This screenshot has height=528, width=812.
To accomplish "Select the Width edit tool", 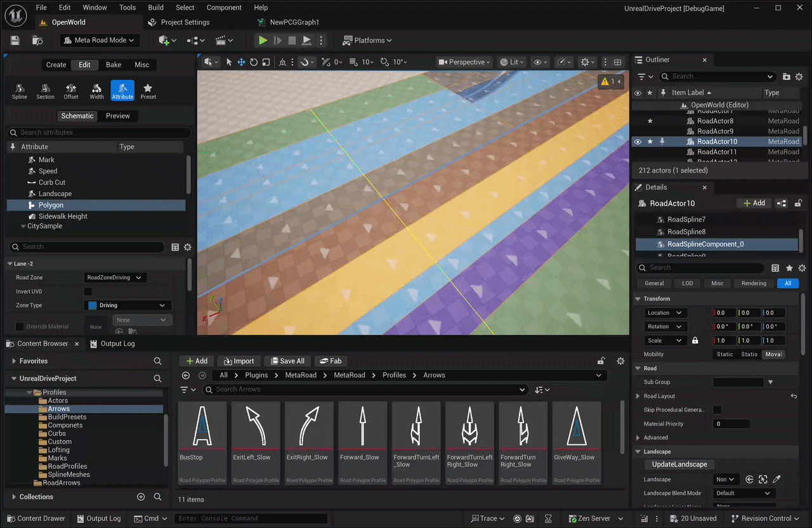I will pyautogui.click(x=96, y=91).
